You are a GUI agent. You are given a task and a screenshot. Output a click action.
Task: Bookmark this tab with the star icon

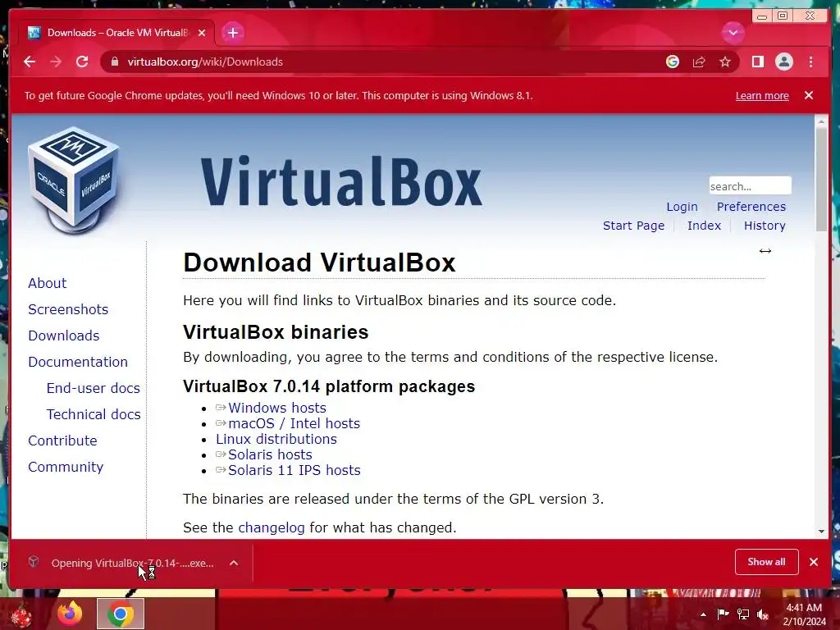pyautogui.click(x=725, y=62)
